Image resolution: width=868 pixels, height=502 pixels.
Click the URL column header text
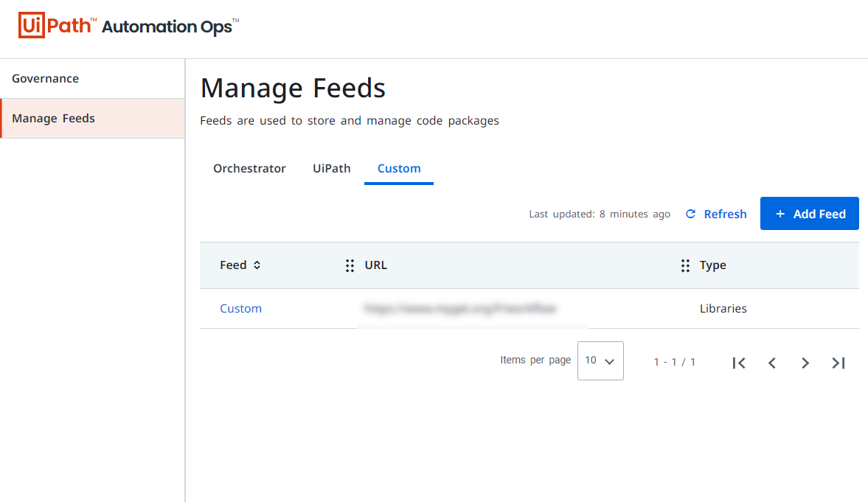[376, 265]
